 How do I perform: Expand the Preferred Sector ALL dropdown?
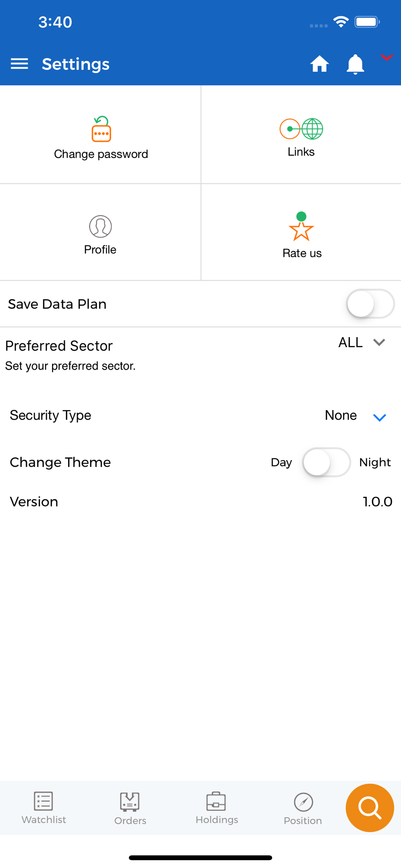[x=362, y=342]
